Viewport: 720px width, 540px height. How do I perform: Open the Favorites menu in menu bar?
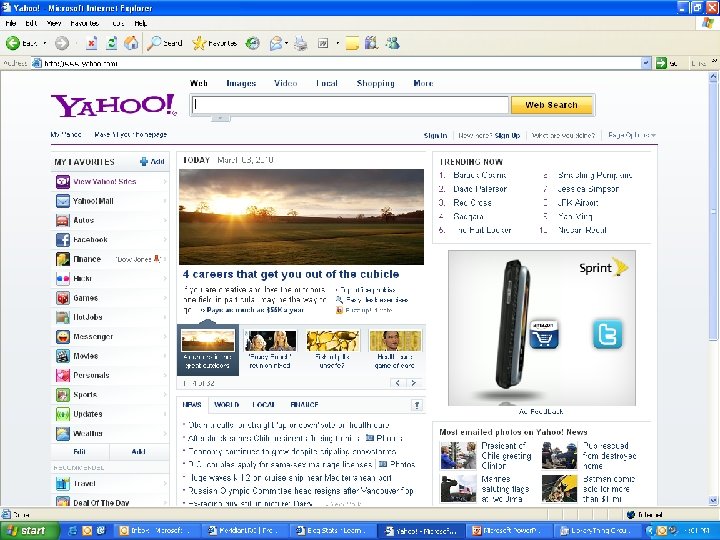pos(85,23)
